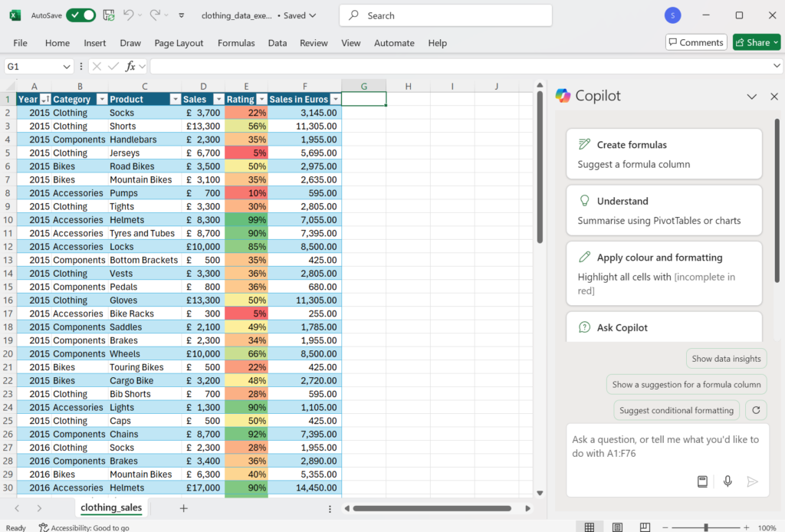Click the Show data insights suggestion
Screen dimensions: 785x532
point(726,358)
